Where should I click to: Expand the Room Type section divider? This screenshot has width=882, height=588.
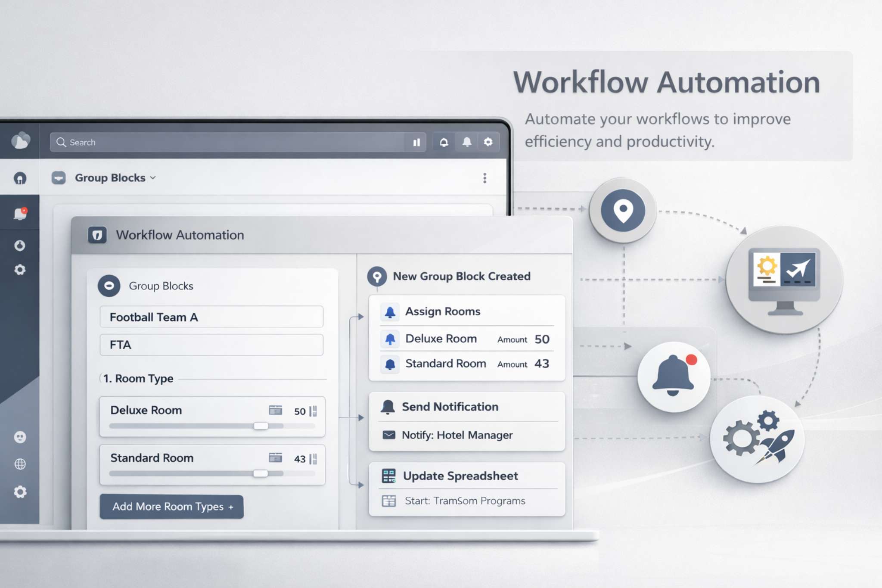tap(138, 378)
